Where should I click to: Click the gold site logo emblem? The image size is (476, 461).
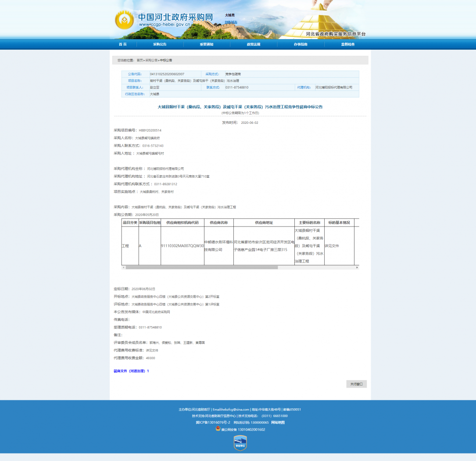coord(124,20)
